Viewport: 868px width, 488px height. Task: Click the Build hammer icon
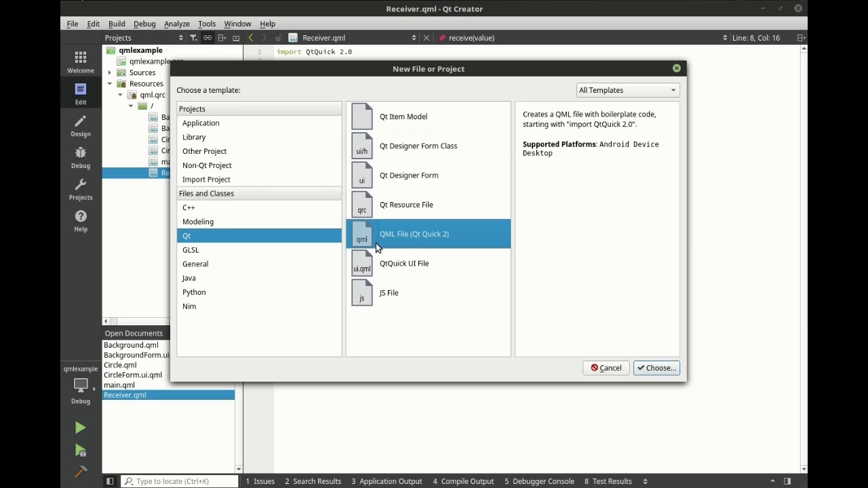tap(81, 472)
